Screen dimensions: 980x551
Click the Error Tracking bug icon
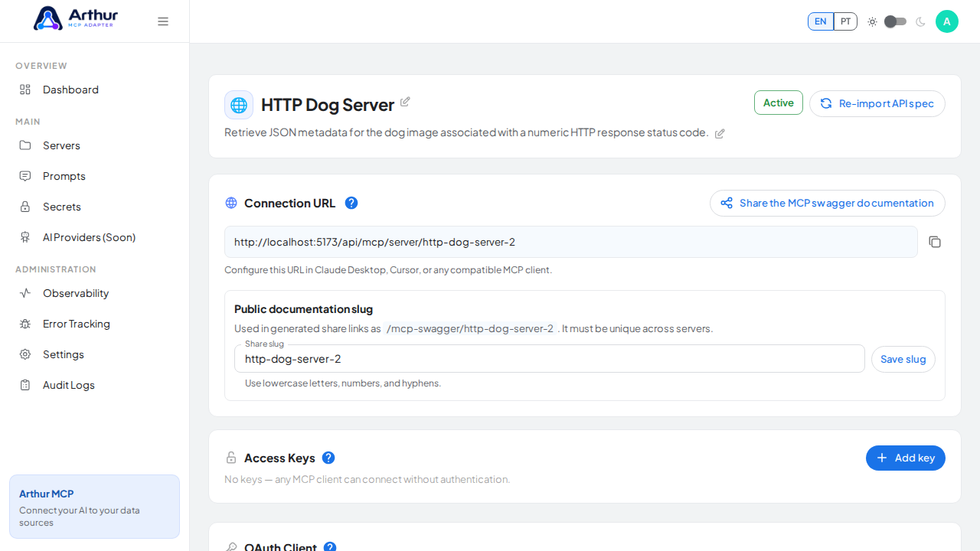click(25, 324)
